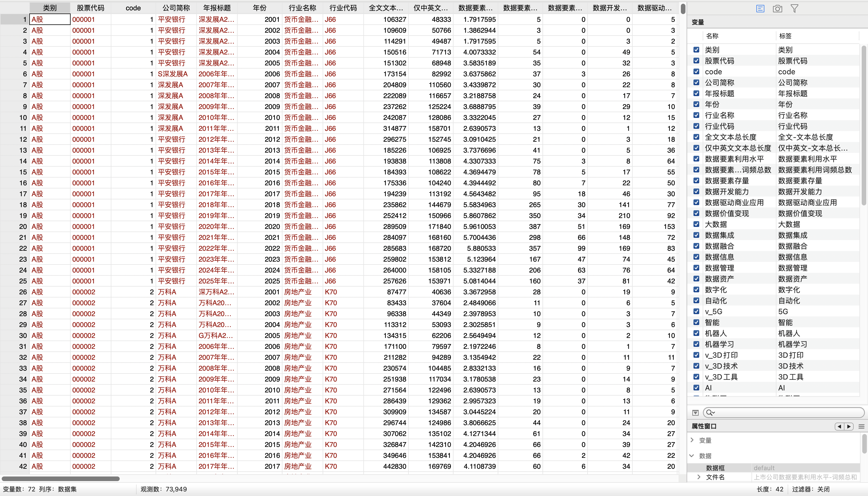Click the 5.9610053 value cell
The width and height of the screenshot is (868, 496).
(x=475, y=227)
